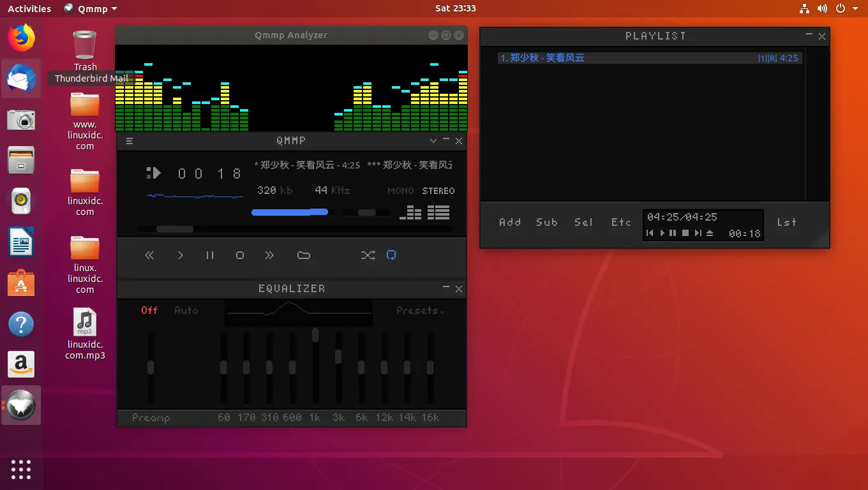Click the blue volume slider in Qmmp
Viewport: 868px width, 490px height.
click(290, 212)
